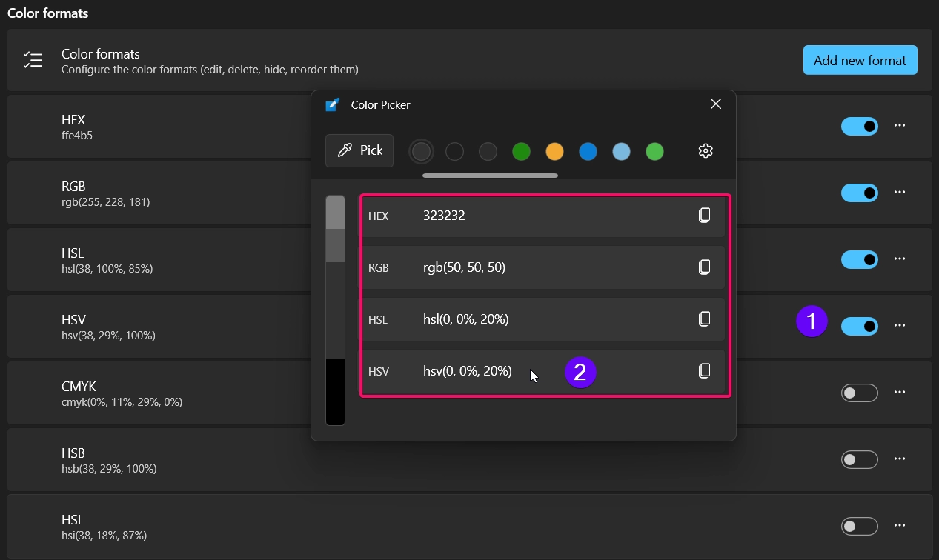Click the hsl(38, 100%, 85%) text
939x560 pixels.
[107, 268]
